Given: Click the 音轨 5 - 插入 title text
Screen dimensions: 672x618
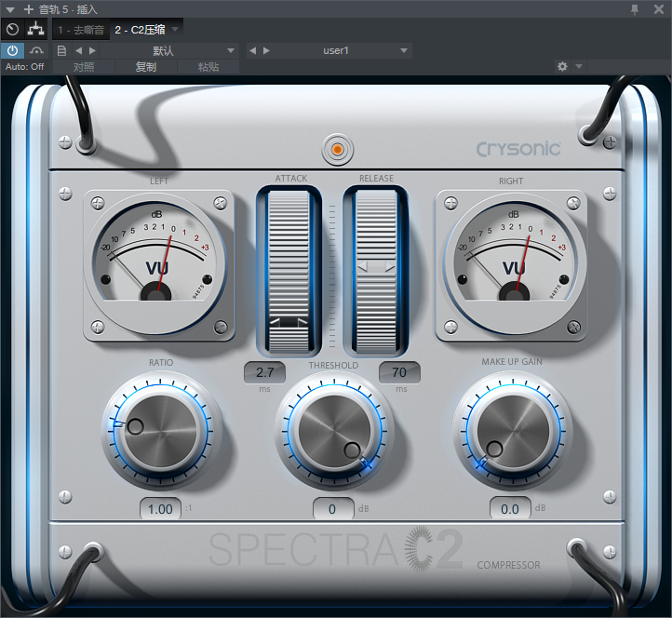Looking at the screenshot, I should [68, 9].
